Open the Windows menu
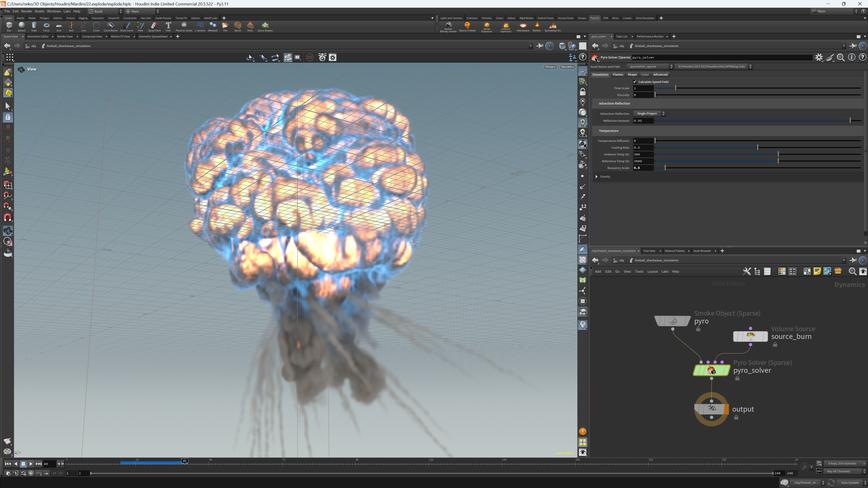The width and height of the screenshot is (868, 488). click(54, 11)
